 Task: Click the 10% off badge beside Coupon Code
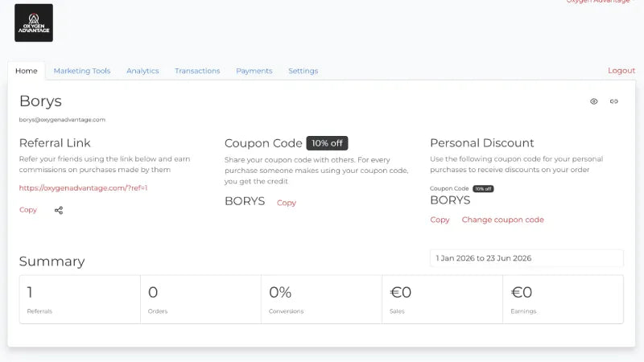(327, 143)
